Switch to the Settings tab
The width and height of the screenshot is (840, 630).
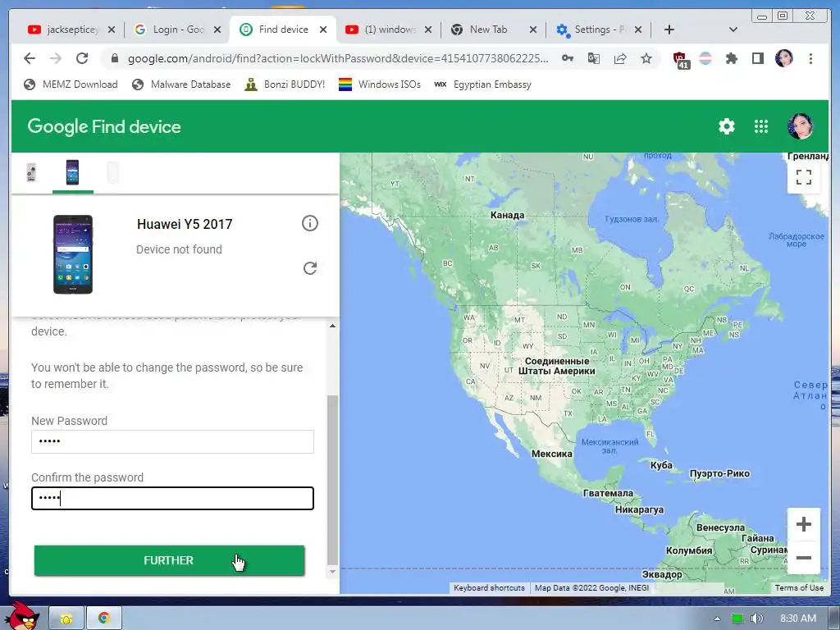(x=599, y=30)
